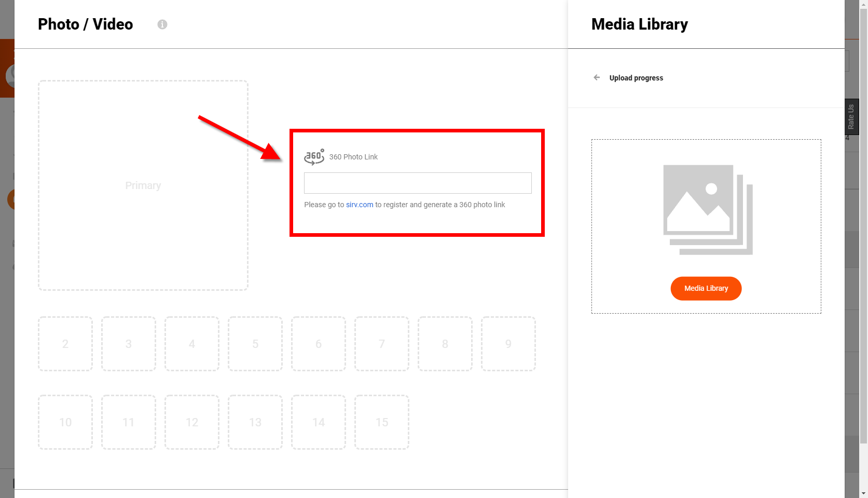Select photo slot 4

pyautogui.click(x=192, y=344)
